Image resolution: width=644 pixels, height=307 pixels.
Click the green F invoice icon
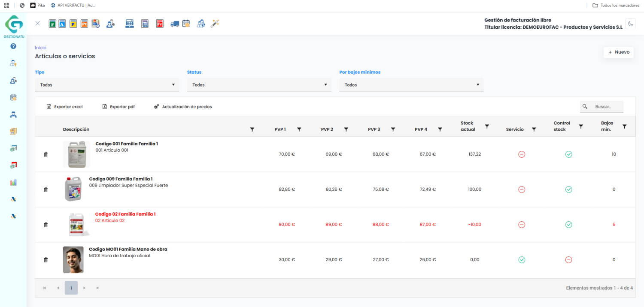point(52,24)
